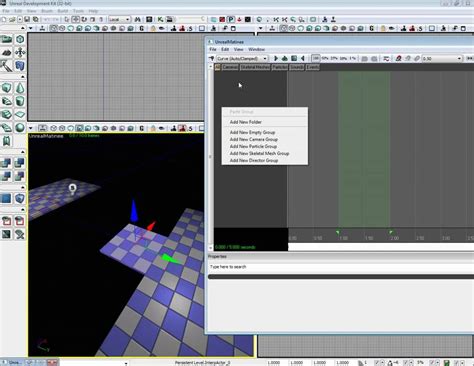Open the Curve (Auto/Clamped) interpolation dropdown
This screenshot has width=474, height=366.
242,58
